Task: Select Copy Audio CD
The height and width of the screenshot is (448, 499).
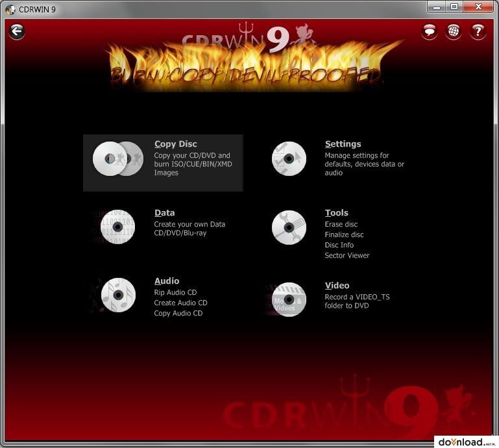Action: pyautogui.click(x=178, y=314)
